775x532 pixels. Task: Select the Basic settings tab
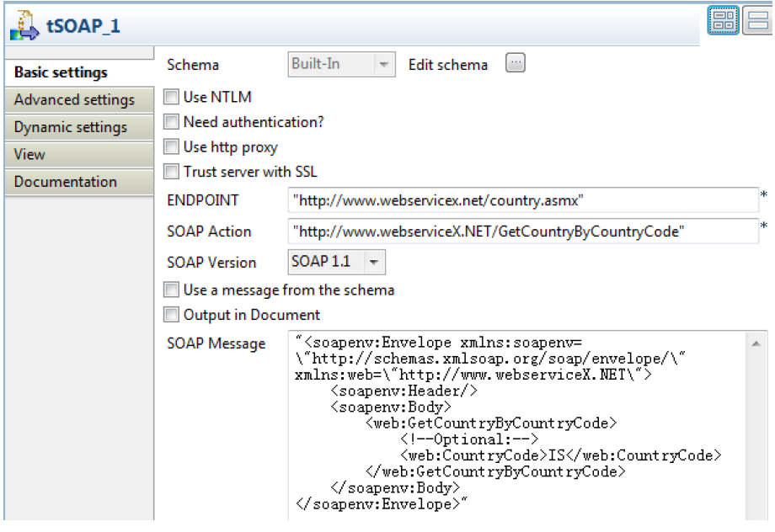61,72
